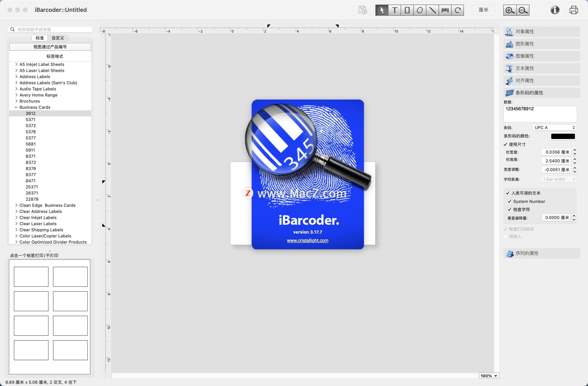This screenshot has width=588, height=386.
Task: Open the 100% zoom level dropdown
Action: pyautogui.click(x=489, y=376)
